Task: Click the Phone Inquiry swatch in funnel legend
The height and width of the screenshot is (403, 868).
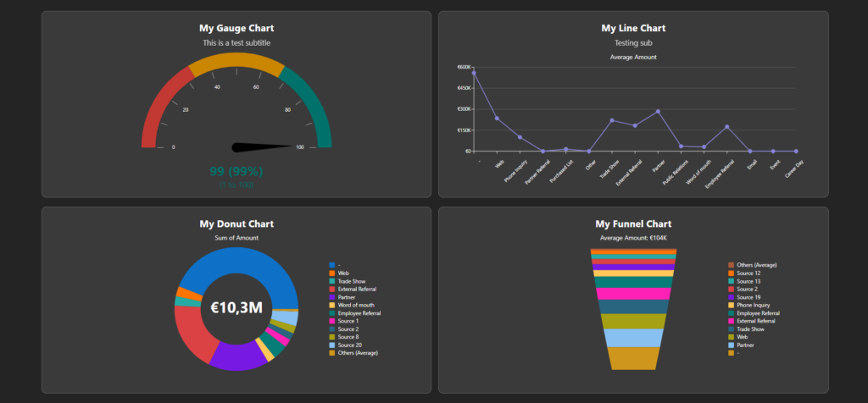Action: pyautogui.click(x=731, y=306)
